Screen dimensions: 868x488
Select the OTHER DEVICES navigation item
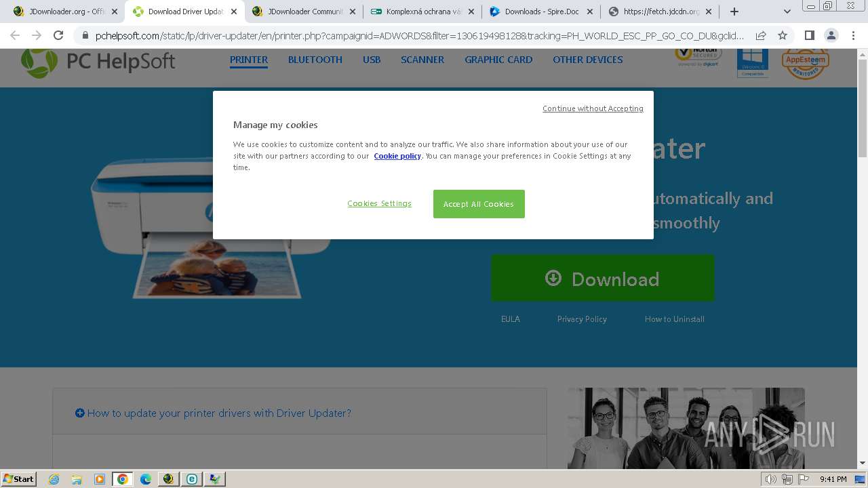588,60
